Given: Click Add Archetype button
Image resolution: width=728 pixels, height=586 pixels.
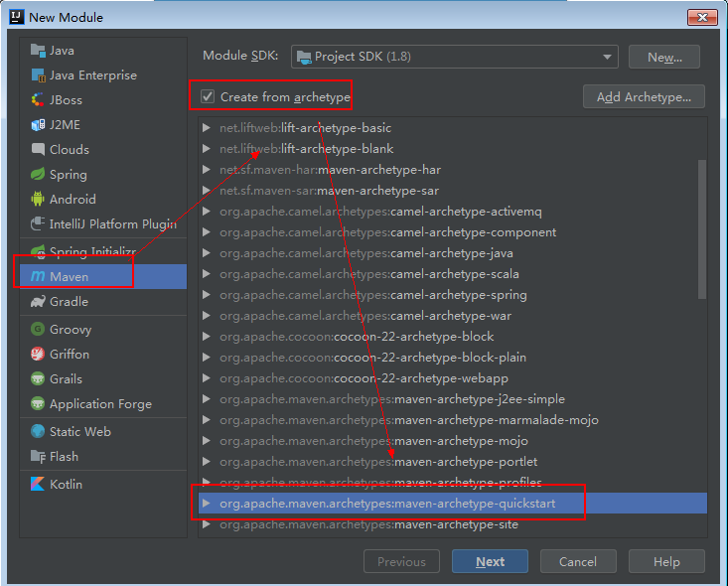Looking at the screenshot, I should click(644, 96).
